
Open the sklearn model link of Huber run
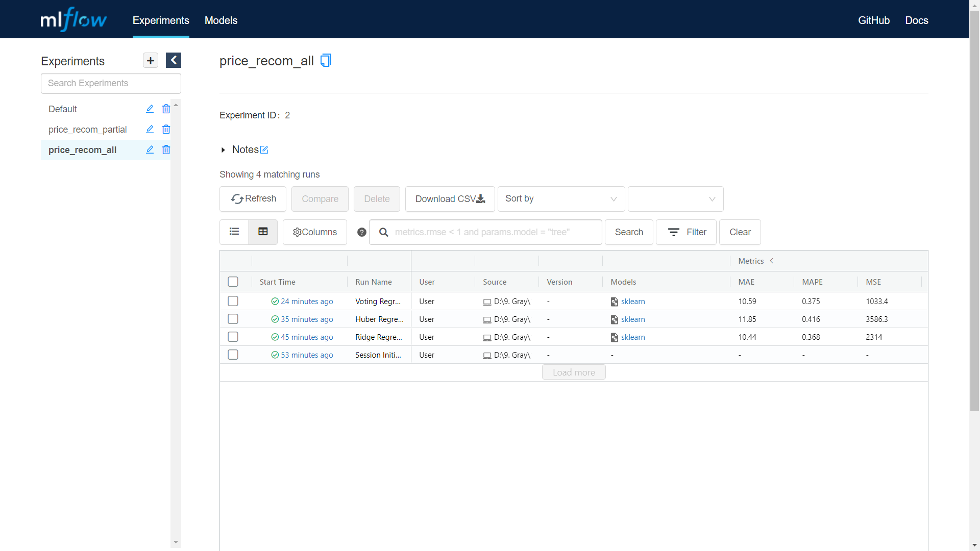(633, 319)
